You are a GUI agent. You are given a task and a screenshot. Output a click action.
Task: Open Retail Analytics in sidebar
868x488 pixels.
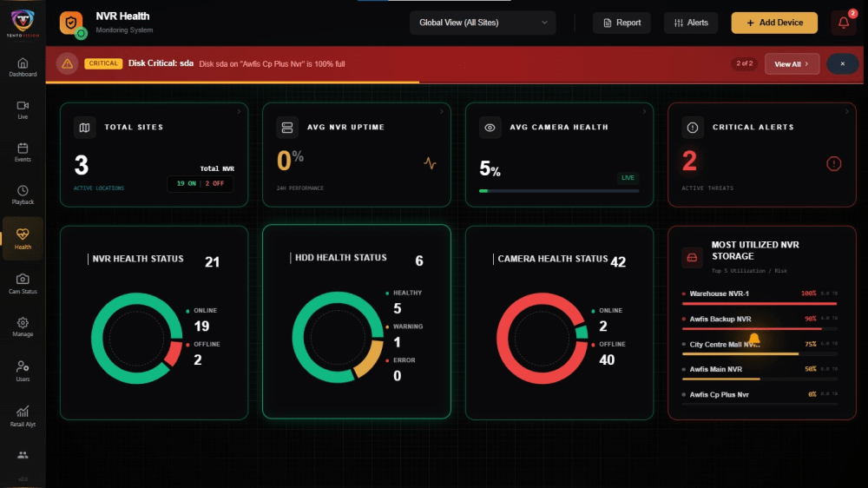coord(23,416)
